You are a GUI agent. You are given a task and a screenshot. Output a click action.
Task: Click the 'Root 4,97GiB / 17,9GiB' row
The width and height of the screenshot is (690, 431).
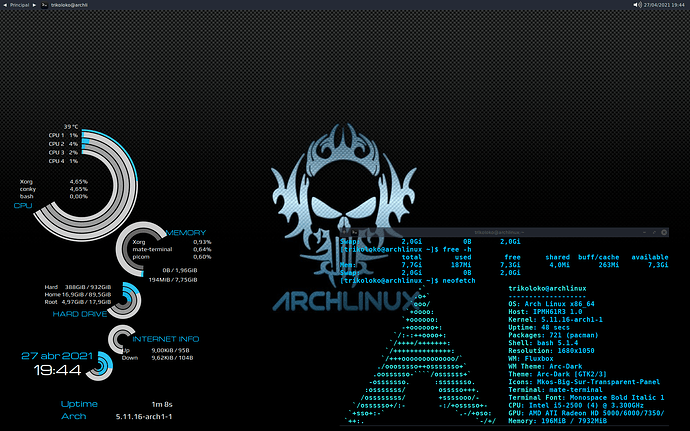[x=78, y=302]
